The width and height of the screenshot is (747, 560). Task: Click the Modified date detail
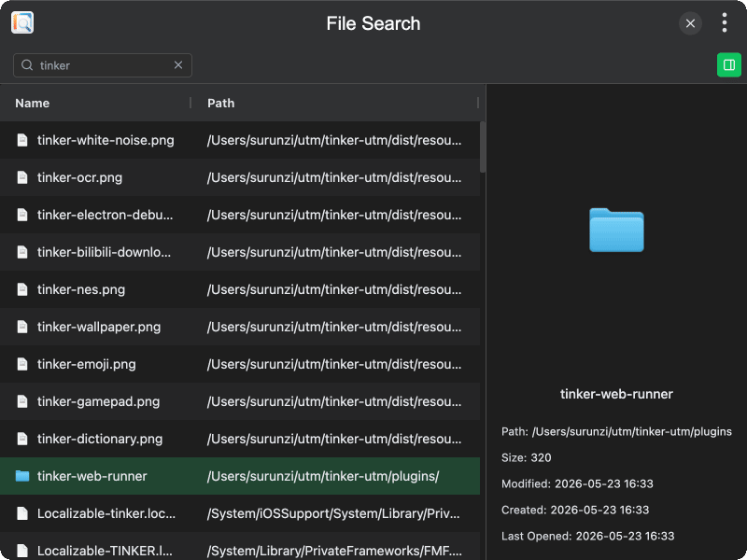577,483
